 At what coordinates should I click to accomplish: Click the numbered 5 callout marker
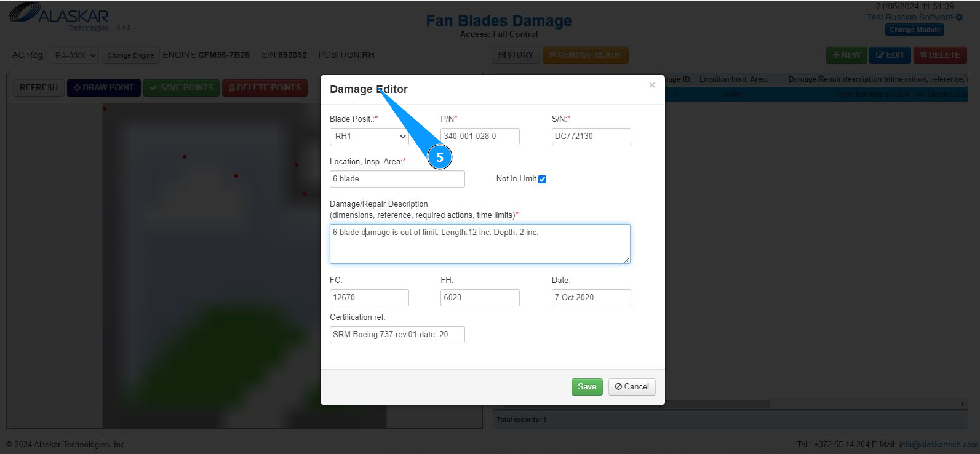[x=440, y=157]
